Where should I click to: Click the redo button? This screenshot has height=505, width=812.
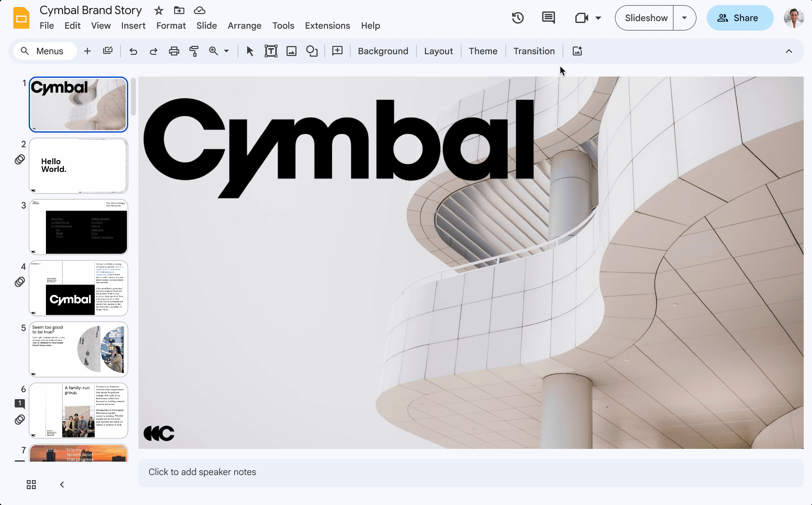pos(153,51)
